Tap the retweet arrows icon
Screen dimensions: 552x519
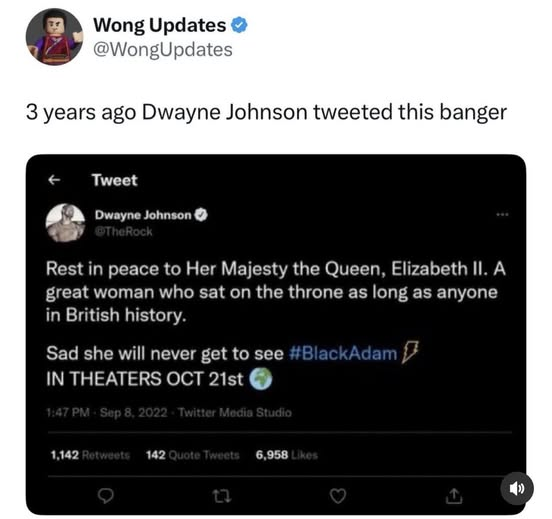tap(222, 496)
